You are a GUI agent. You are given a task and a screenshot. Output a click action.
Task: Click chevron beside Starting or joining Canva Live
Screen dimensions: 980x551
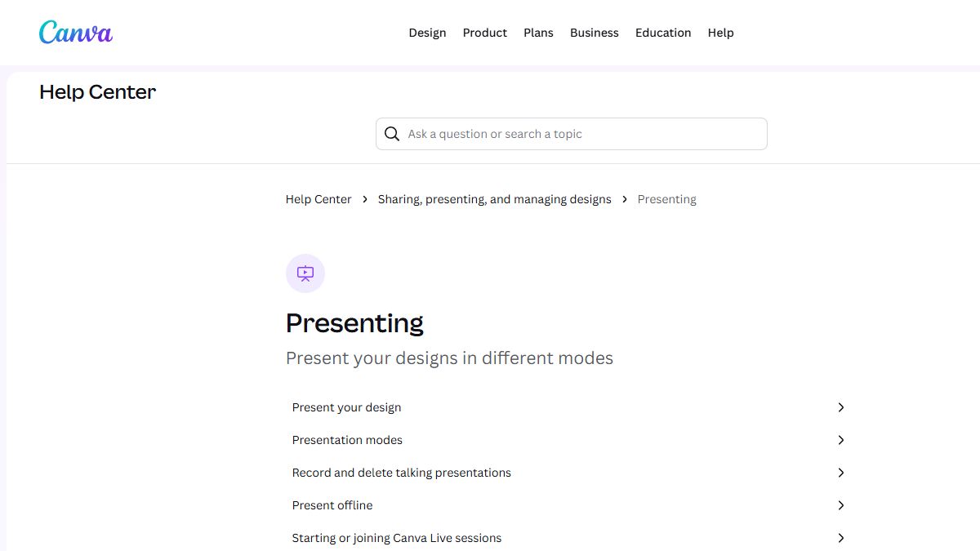point(841,538)
